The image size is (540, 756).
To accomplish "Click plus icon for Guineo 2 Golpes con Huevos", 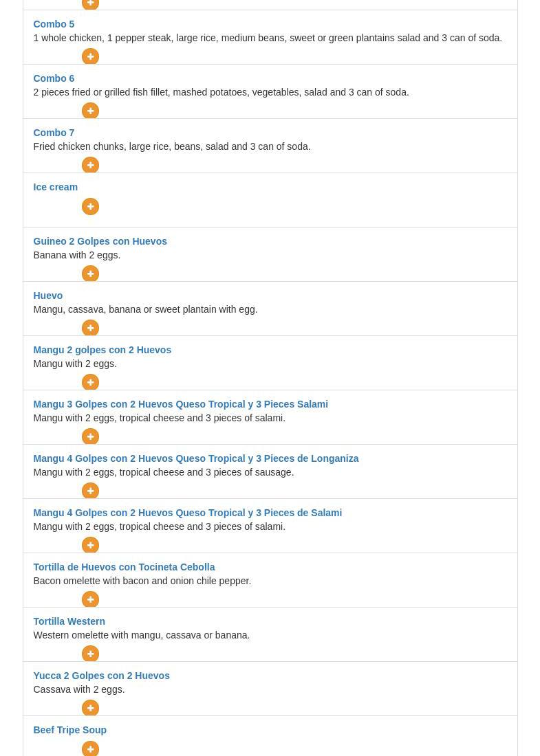I will (x=90, y=274).
